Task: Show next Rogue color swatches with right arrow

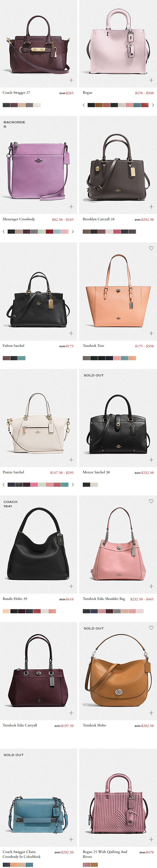Action: 153,105
